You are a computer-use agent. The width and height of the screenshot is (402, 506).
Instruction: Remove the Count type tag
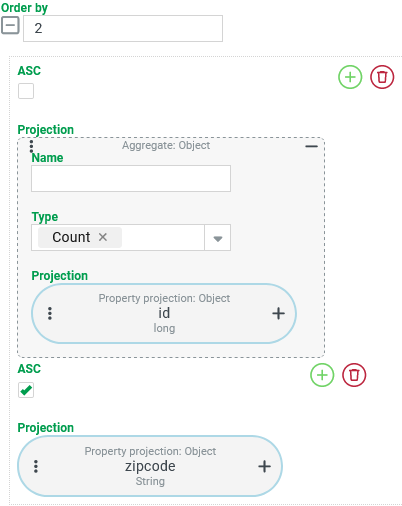pos(103,237)
